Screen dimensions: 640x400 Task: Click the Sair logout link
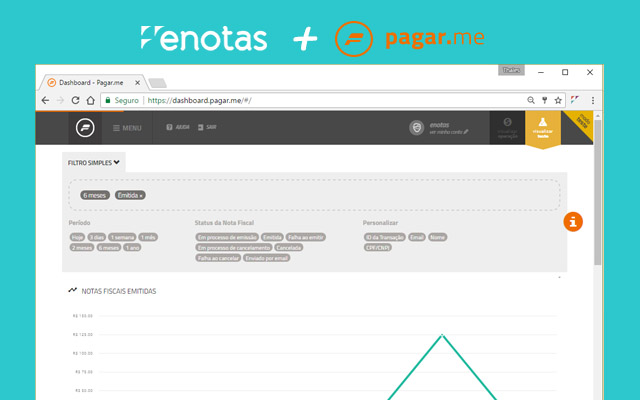click(207, 127)
